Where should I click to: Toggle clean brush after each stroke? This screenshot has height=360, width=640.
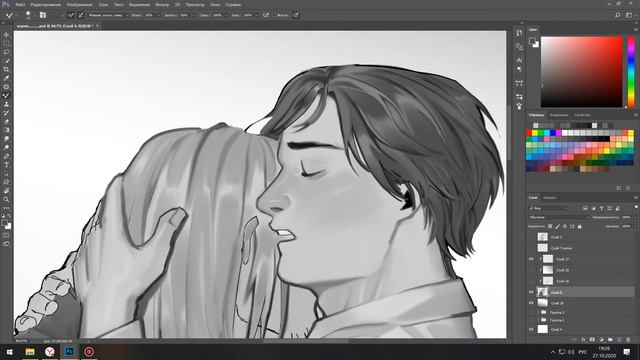[81, 15]
